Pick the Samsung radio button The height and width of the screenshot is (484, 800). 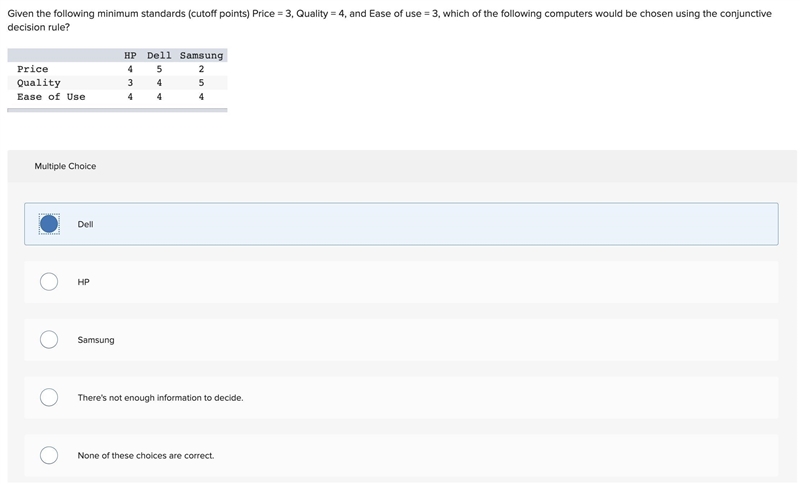click(x=49, y=340)
